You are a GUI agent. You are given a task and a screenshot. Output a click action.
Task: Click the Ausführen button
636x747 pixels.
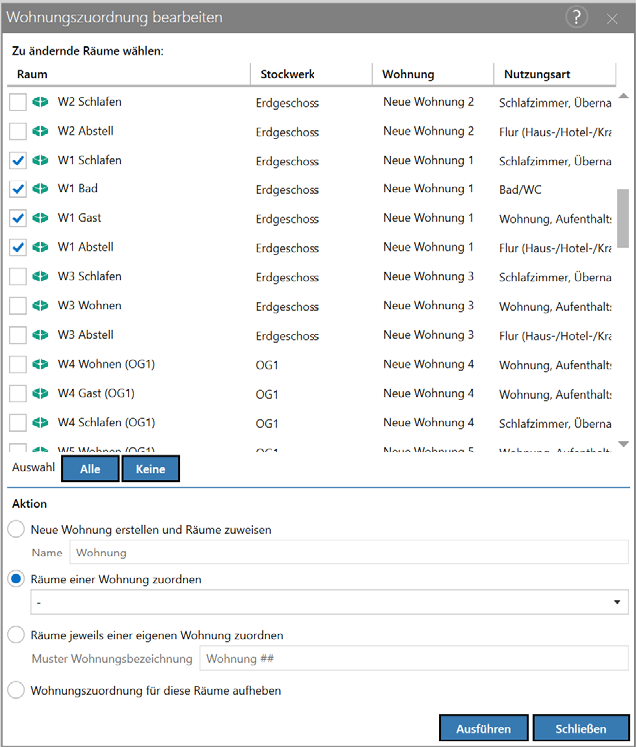tap(484, 728)
